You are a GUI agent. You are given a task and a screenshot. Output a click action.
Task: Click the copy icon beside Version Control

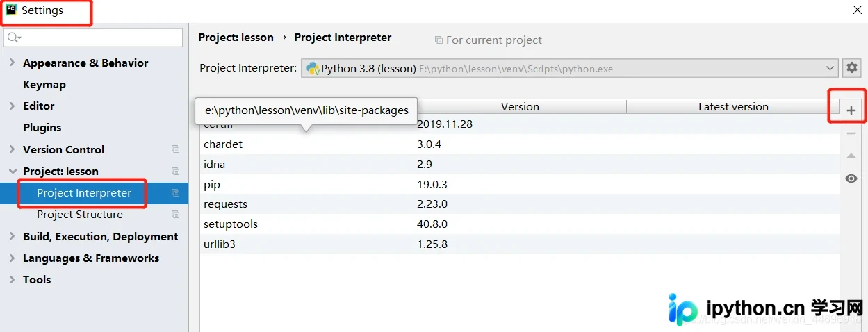(x=175, y=149)
